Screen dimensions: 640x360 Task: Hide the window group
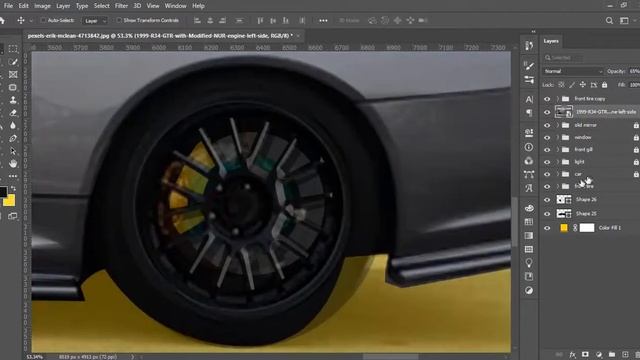click(x=547, y=138)
